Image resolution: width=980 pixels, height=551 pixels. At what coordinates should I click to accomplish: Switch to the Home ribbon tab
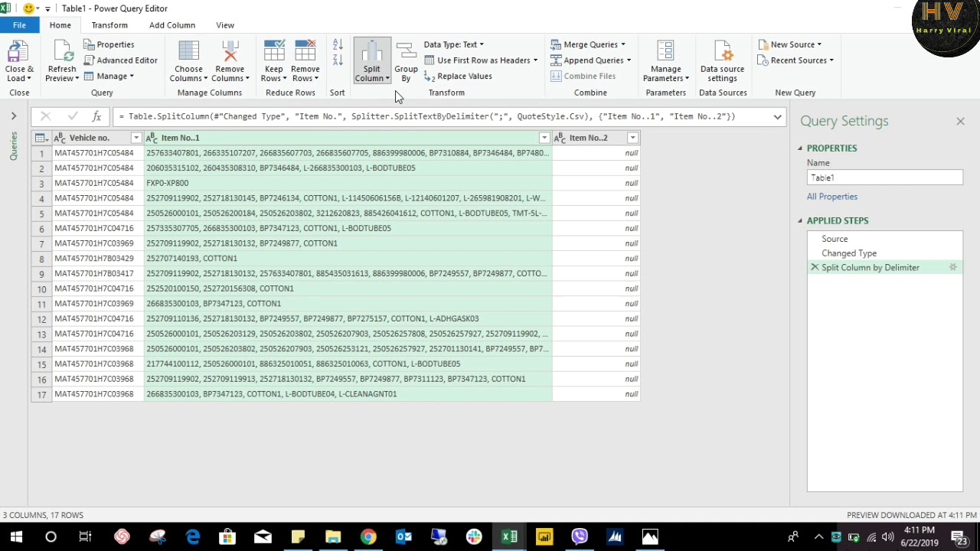tap(60, 25)
